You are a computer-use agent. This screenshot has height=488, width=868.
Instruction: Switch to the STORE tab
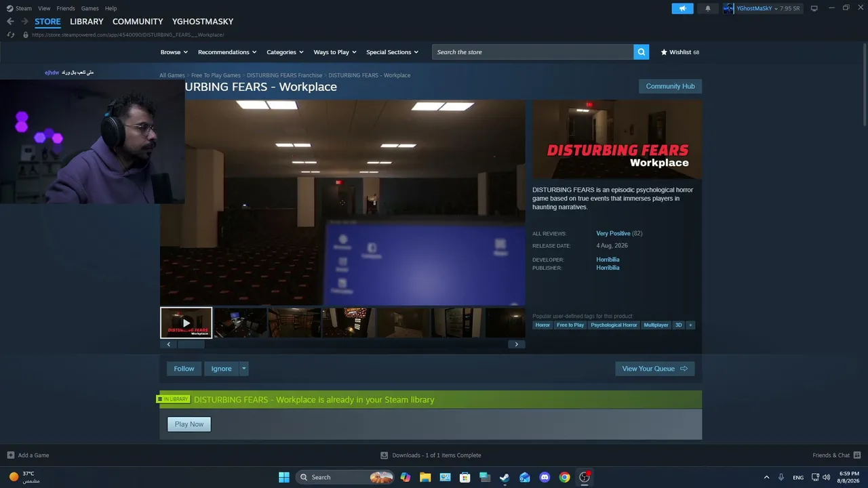[47, 22]
